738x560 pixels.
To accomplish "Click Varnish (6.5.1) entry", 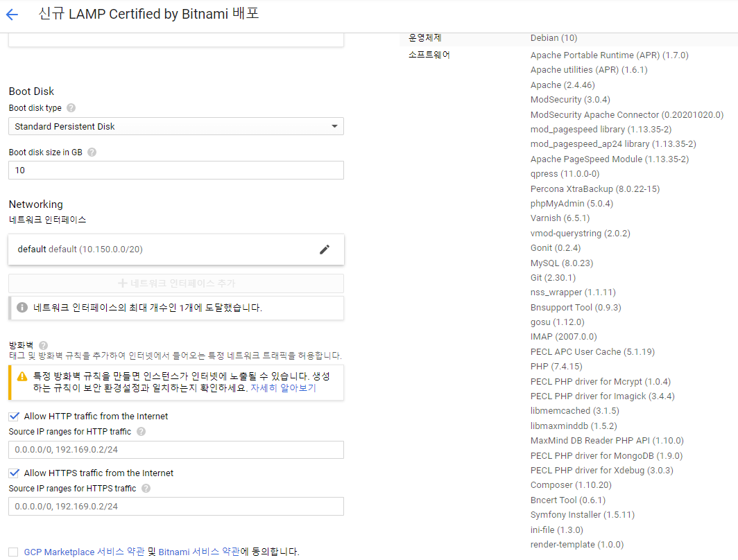I will click(x=560, y=218).
